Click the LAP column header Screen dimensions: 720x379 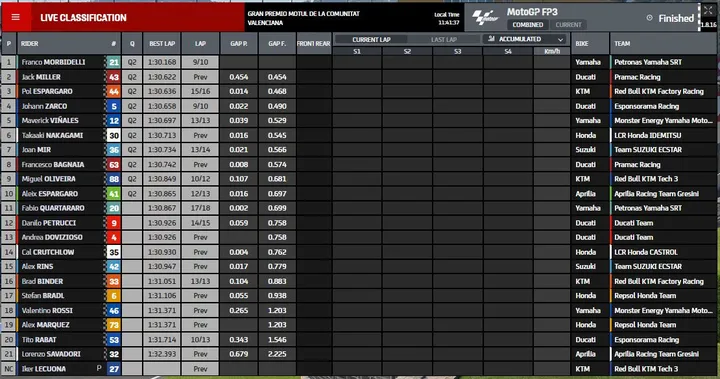click(x=200, y=44)
